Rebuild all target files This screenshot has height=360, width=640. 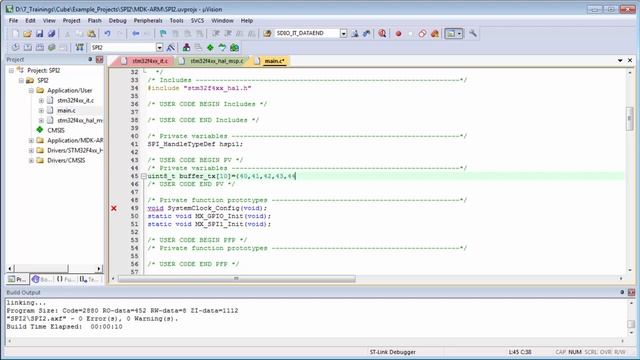(x=40, y=47)
